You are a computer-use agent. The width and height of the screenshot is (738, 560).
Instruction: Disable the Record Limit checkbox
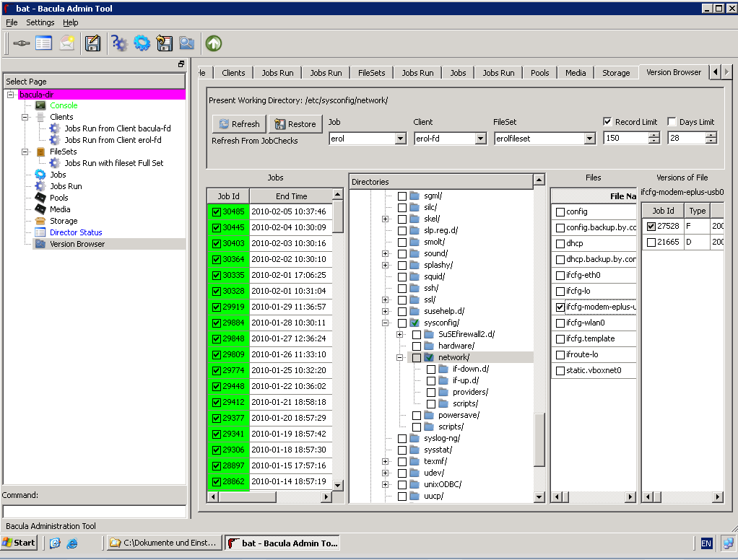(608, 122)
